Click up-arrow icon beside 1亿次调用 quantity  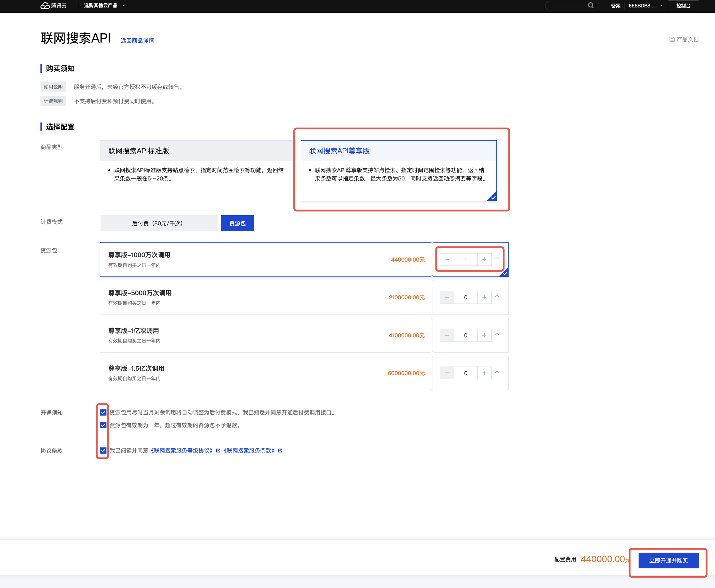[497, 335]
